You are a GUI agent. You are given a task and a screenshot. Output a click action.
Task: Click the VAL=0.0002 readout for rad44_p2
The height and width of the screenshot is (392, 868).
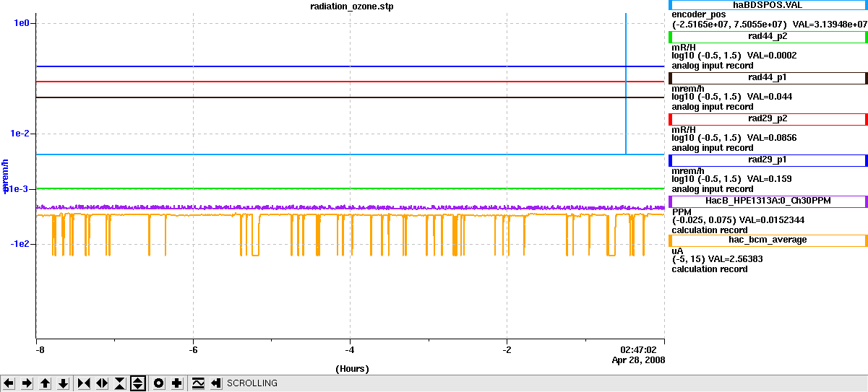tap(772, 56)
